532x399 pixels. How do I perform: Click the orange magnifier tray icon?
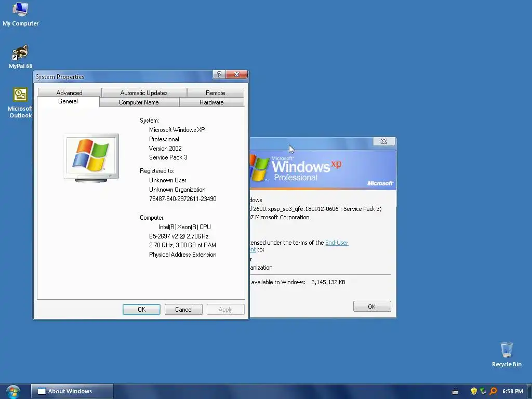click(x=494, y=391)
